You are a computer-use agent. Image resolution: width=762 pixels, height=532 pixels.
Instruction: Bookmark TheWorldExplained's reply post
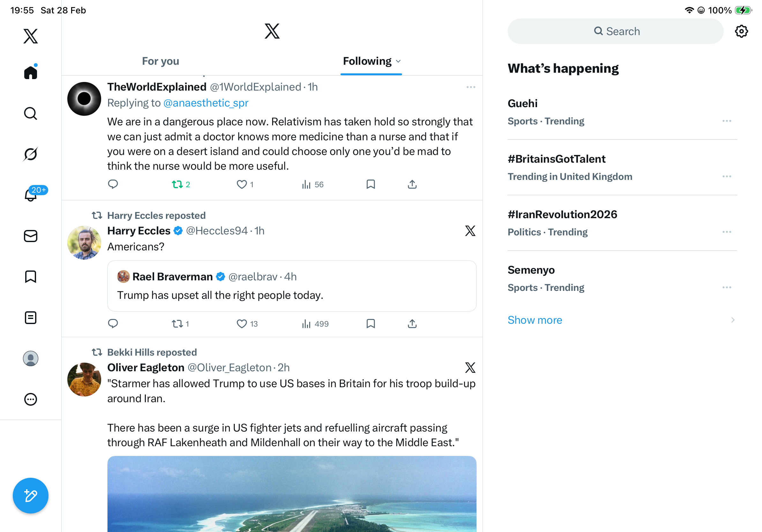point(370,184)
